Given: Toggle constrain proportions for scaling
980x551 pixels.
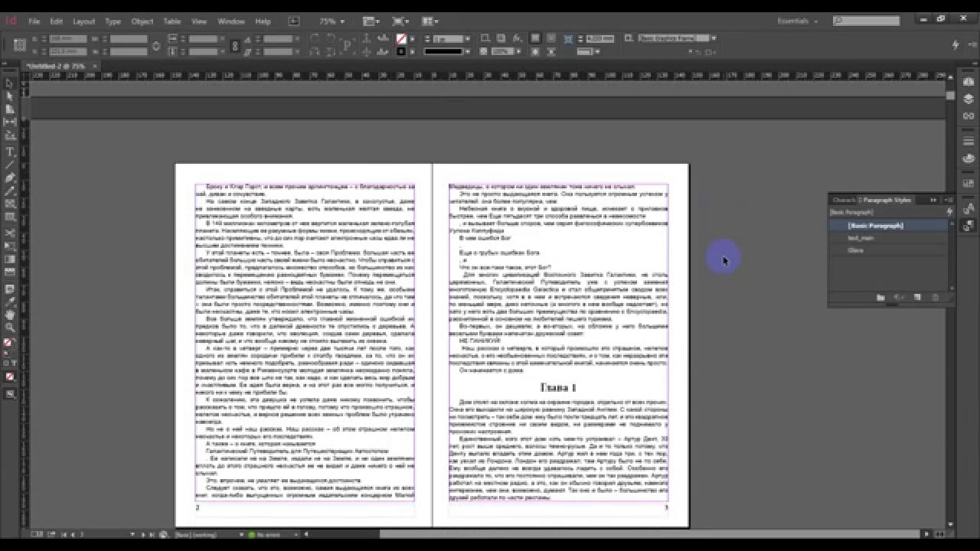Looking at the screenshot, I should click(235, 46).
